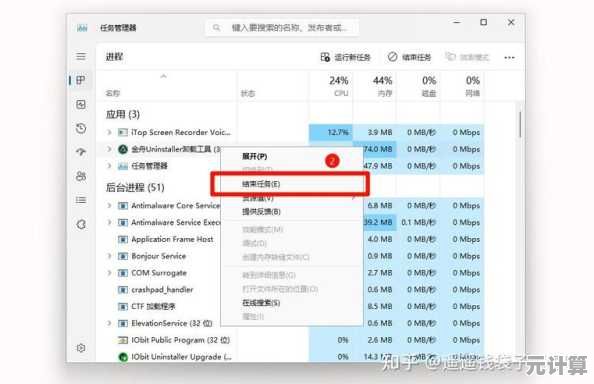This screenshot has width=594, height=384.
Task: Select the Processes page icon in sidebar
Action: tap(81, 80)
